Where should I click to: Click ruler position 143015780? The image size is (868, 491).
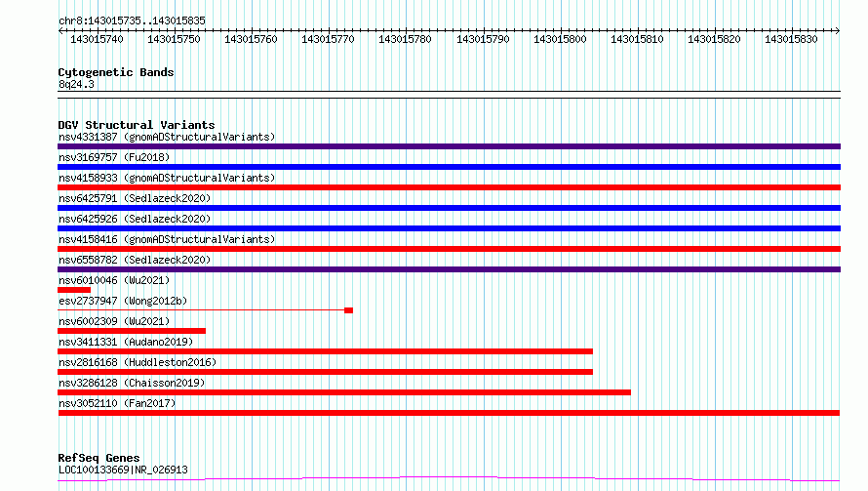point(405,39)
